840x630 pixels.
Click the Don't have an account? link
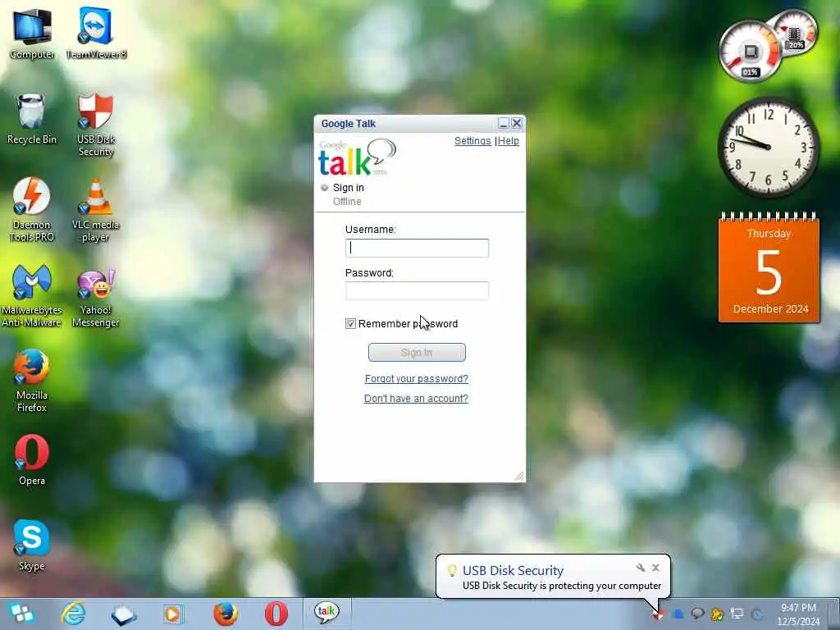[416, 399]
